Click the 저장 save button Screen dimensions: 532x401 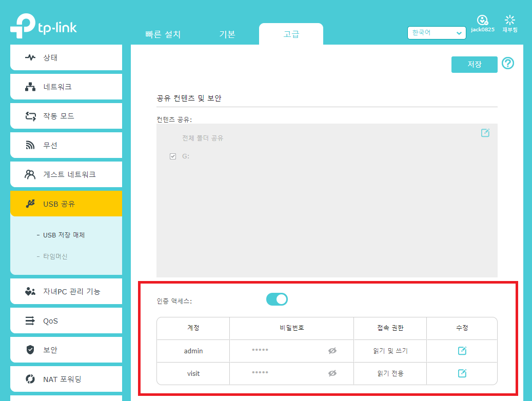point(475,65)
